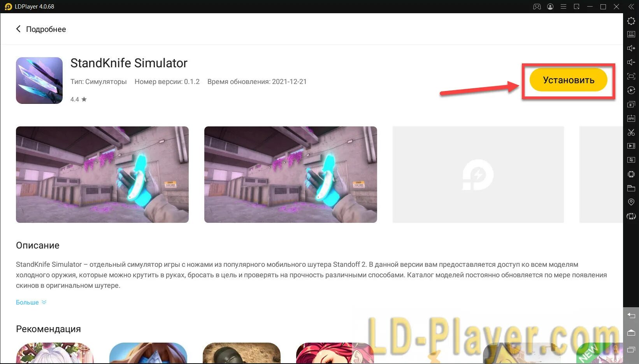Click the Рекомендация heading
Image resolution: width=639 pixels, height=364 pixels.
pos(48,329)
